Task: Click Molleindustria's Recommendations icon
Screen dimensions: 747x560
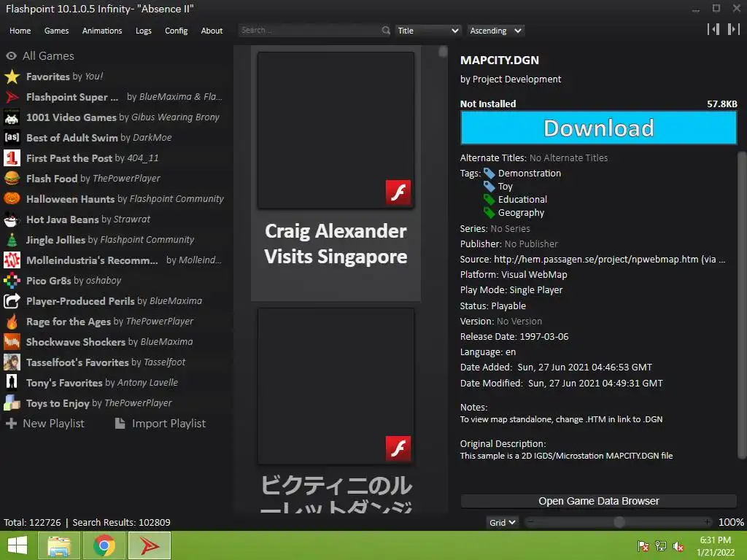Action: (12, 260)
